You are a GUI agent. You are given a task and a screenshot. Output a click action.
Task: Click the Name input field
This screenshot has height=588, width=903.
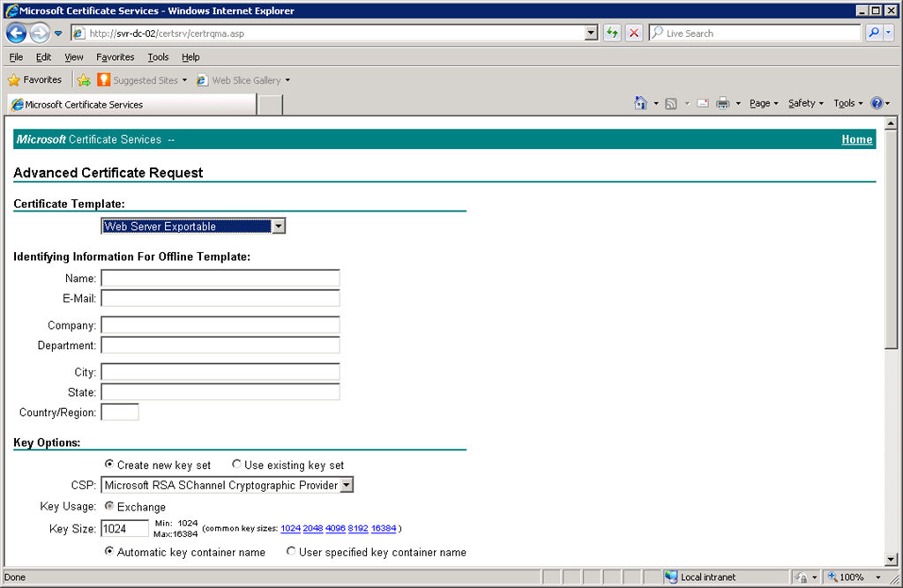click(x=220, y=279)
